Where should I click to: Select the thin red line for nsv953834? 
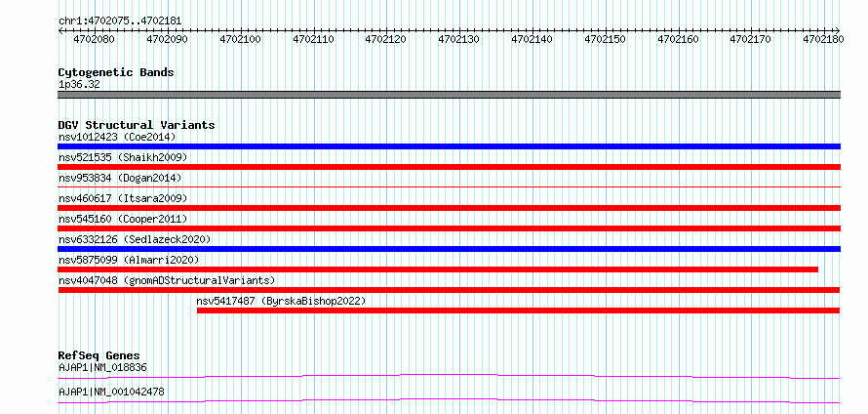(x=450, y=187)
